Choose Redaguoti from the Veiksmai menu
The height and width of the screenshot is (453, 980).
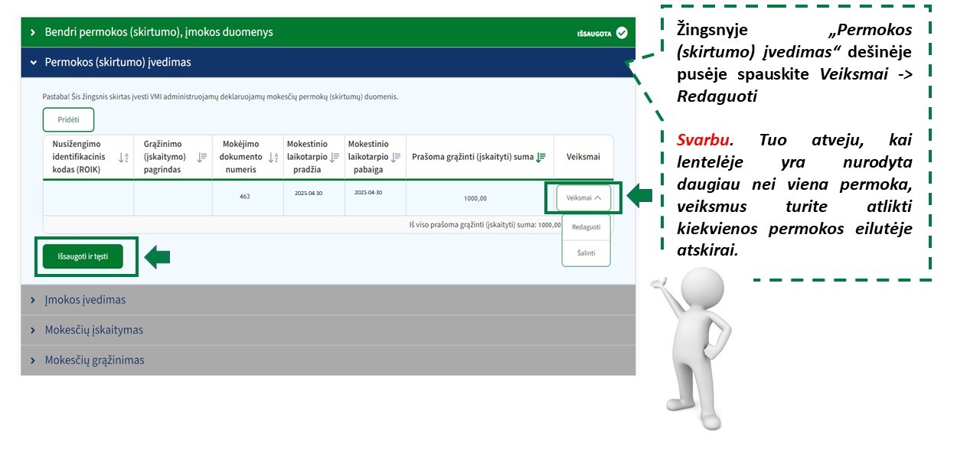[x=586, y=226]
